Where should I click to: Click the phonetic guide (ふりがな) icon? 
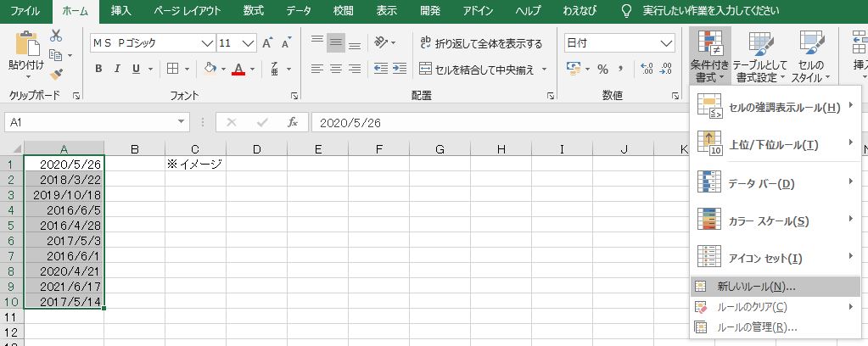pos(275,70)
